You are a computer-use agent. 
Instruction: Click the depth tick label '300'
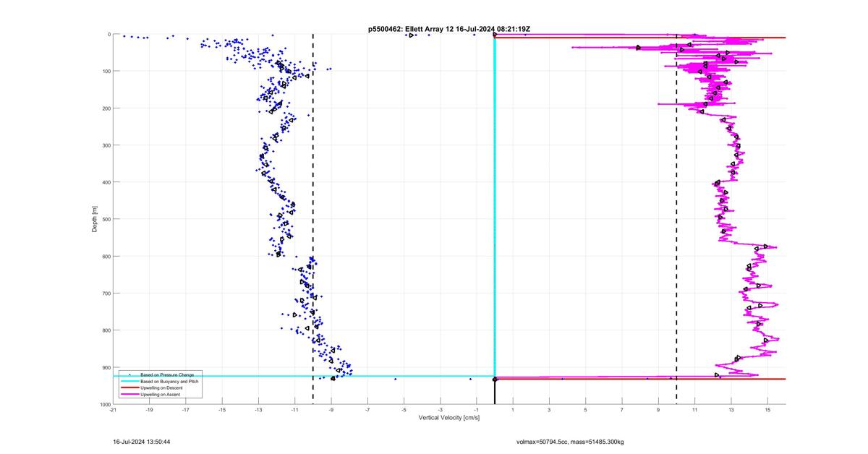click(106, 145)
